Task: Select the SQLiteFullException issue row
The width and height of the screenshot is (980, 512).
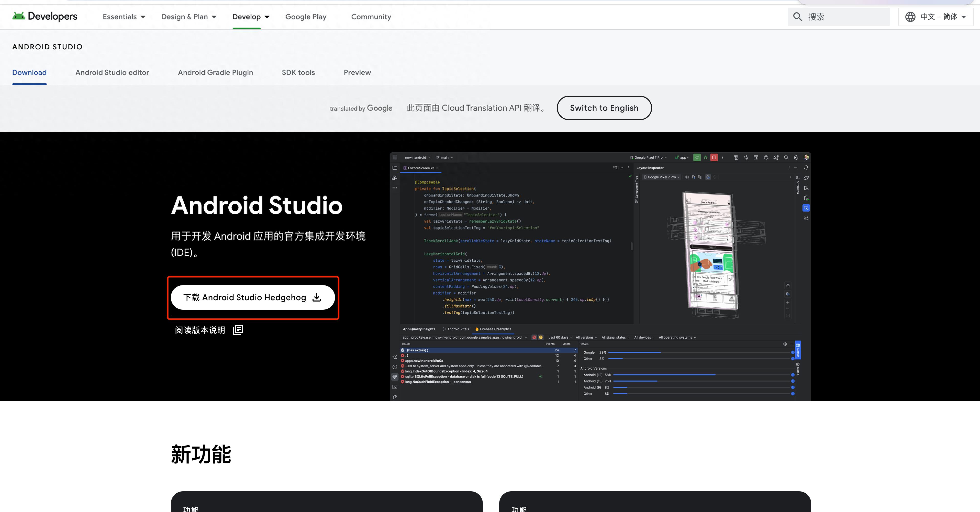Action: point(488,376)
